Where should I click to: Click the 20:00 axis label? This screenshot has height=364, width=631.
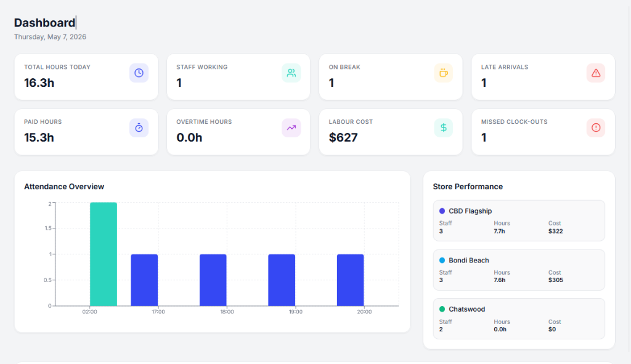point(364,312)
